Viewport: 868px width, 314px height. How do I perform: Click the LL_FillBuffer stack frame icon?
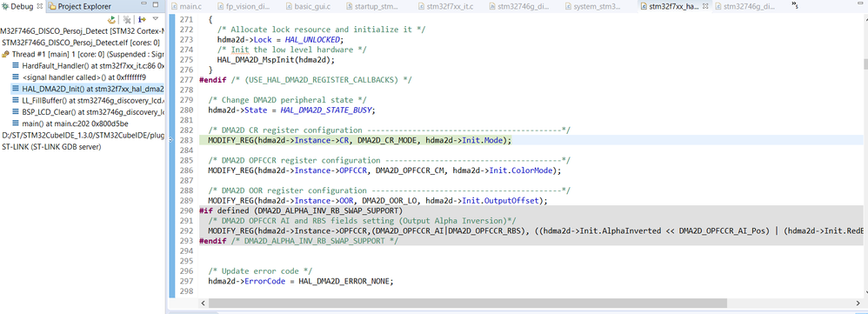[x=16, y=100]
